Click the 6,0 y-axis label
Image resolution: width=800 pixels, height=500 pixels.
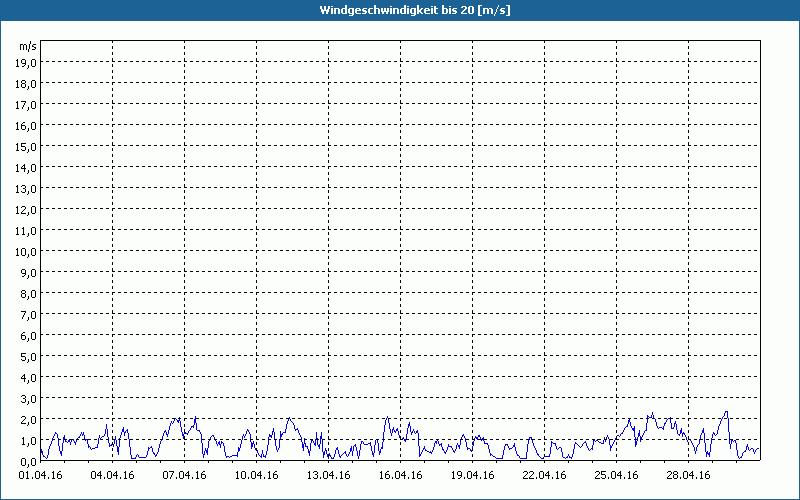point(28,336)
